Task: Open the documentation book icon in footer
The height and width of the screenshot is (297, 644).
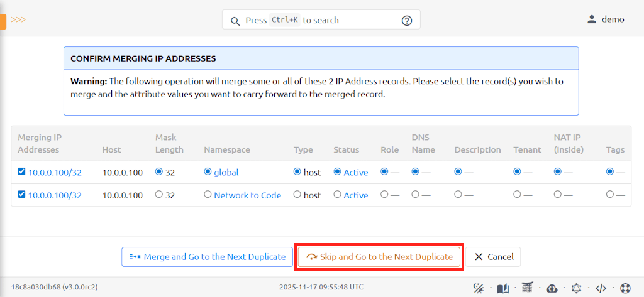Action: point(502,288)
